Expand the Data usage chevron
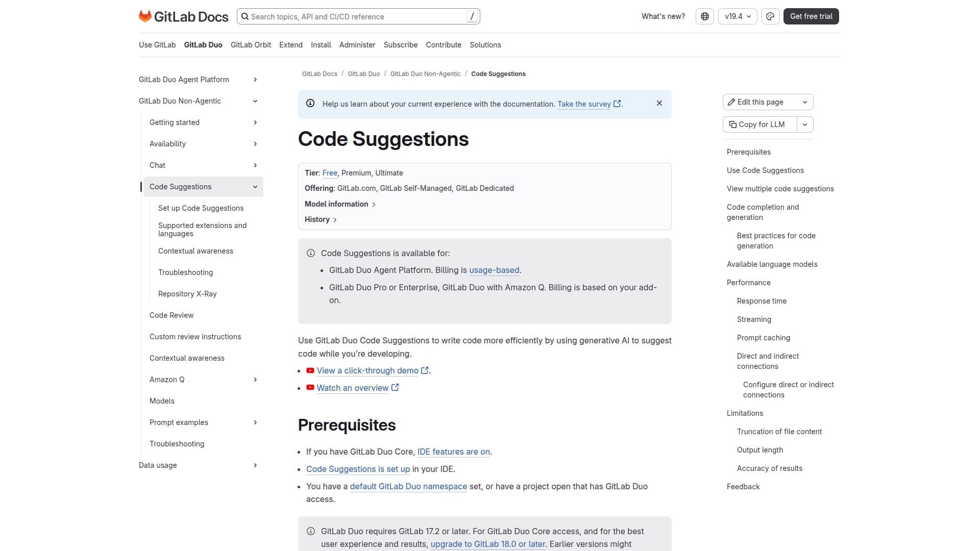 255,465
